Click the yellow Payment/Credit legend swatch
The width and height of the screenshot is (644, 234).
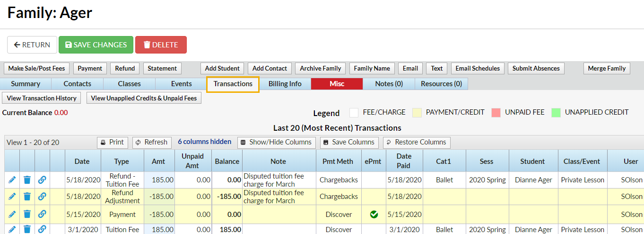pyautogui.click(x=417, y=112)
